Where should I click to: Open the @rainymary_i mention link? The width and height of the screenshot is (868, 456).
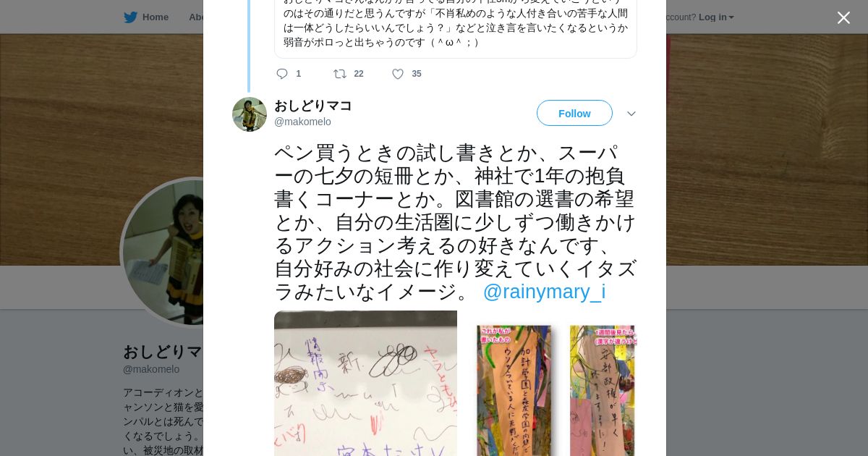point(544,292)
